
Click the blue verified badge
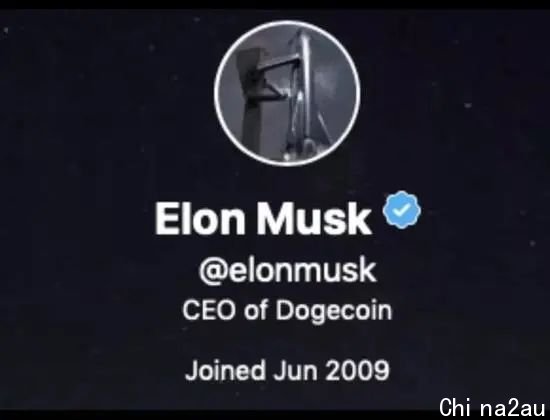pos(402,210)
